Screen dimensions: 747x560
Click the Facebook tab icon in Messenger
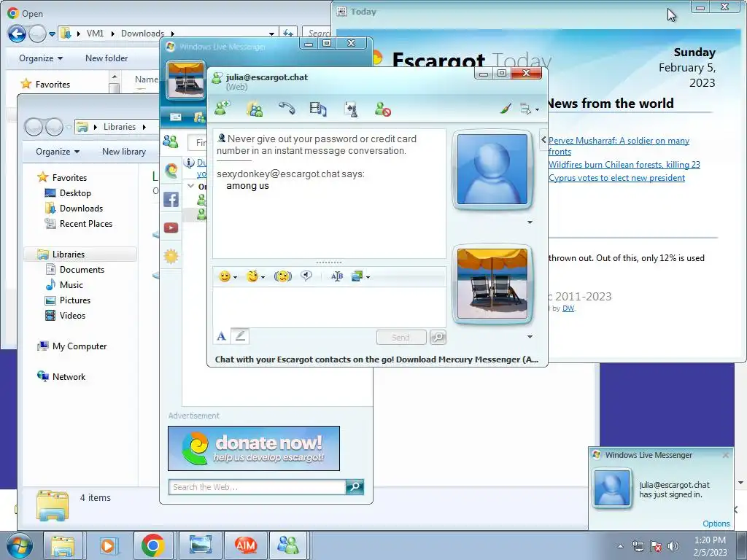point(171,199)
